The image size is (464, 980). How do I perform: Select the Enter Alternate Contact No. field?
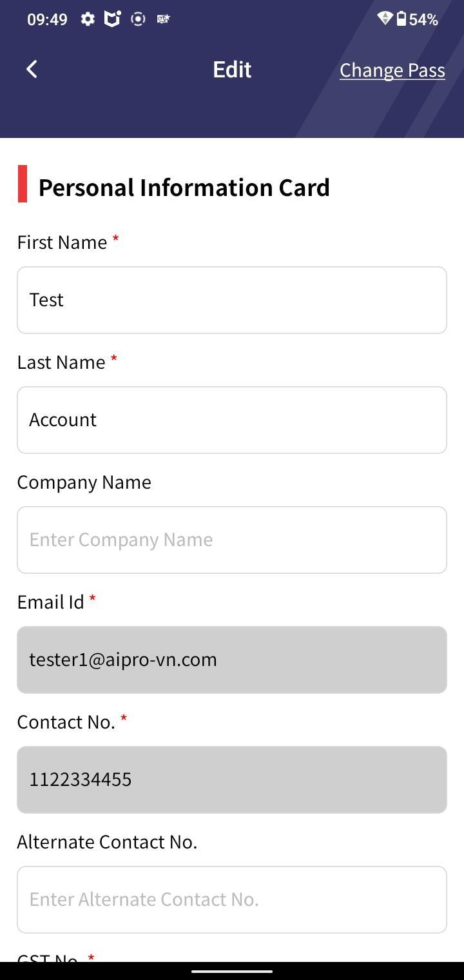tap(232, 899)
